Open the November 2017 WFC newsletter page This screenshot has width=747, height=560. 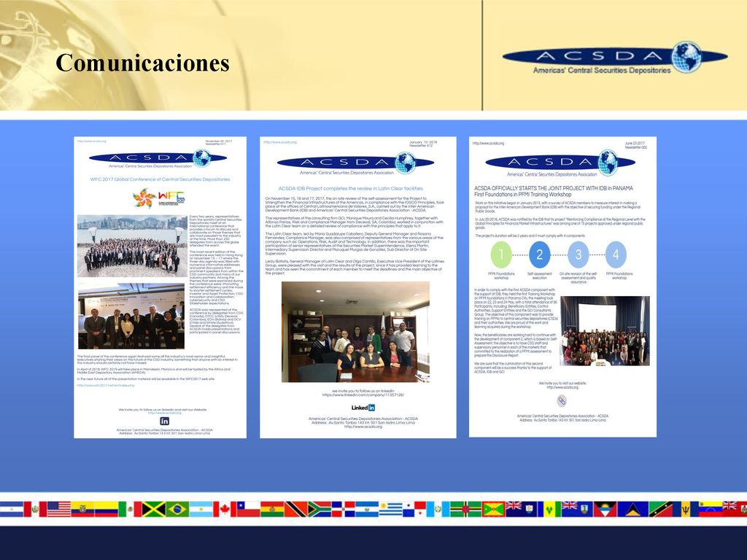tap(160, 287)
